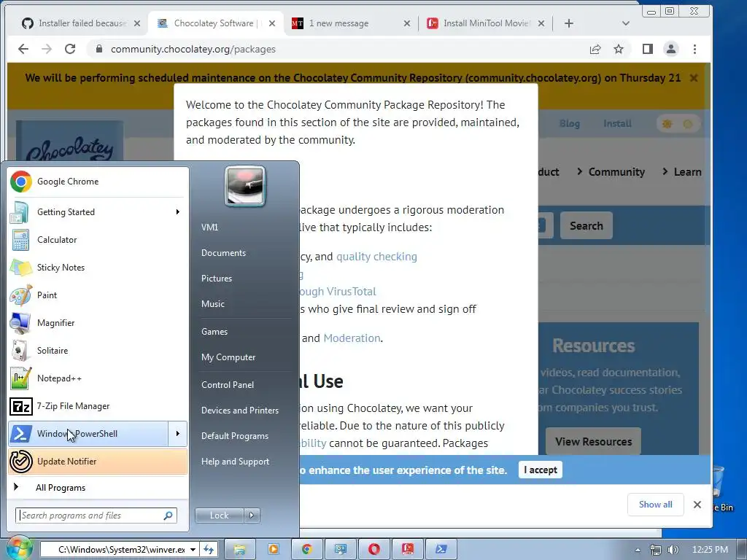Open Games from Start menu

214,332
